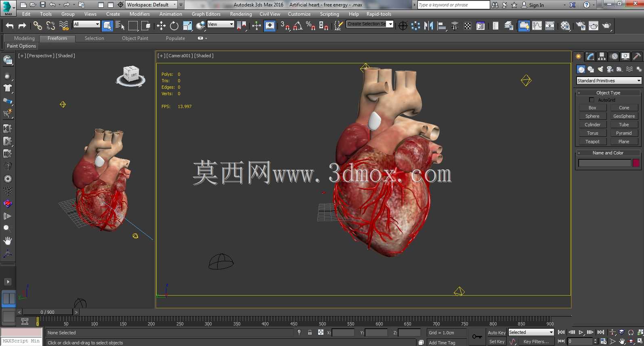Click the Key Filters button
This screenshot has height=346, width=644.
tap(536, 342)
